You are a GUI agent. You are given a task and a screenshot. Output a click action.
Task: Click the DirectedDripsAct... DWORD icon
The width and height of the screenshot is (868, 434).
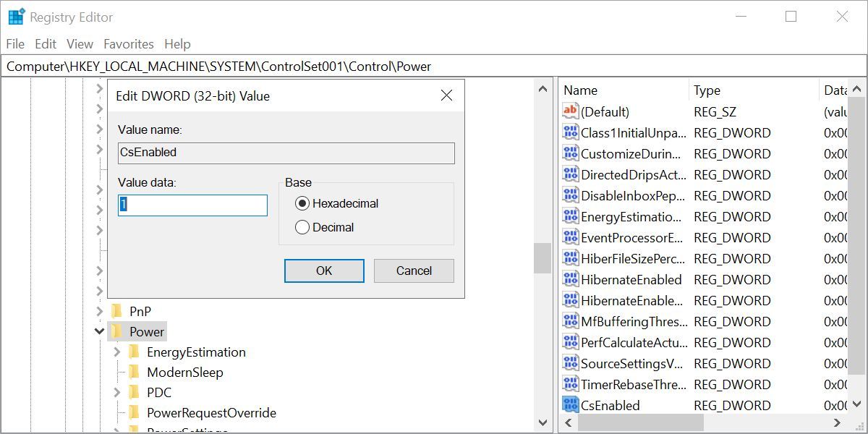click(571, 174)
